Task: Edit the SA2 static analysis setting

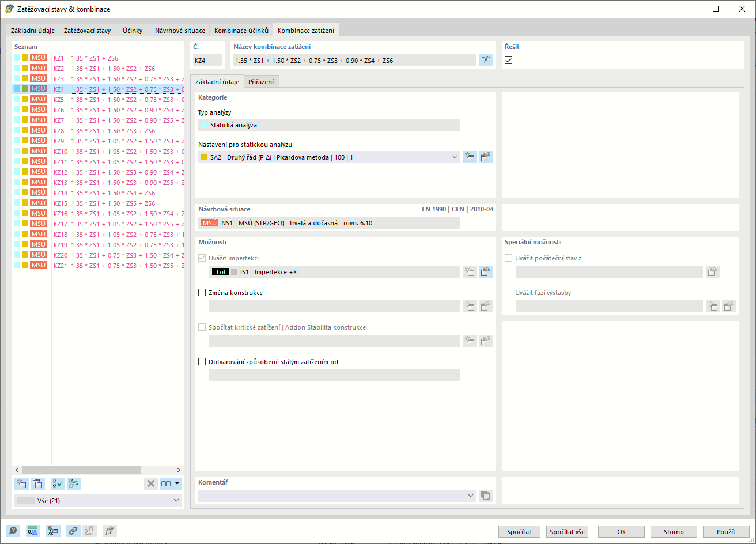Action: pos(486,157)
